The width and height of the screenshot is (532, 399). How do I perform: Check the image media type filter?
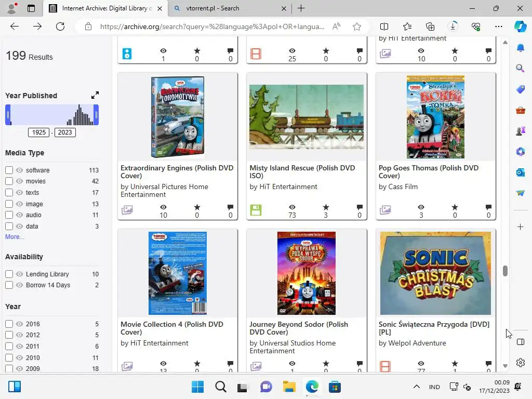click(x=9, y=204)
